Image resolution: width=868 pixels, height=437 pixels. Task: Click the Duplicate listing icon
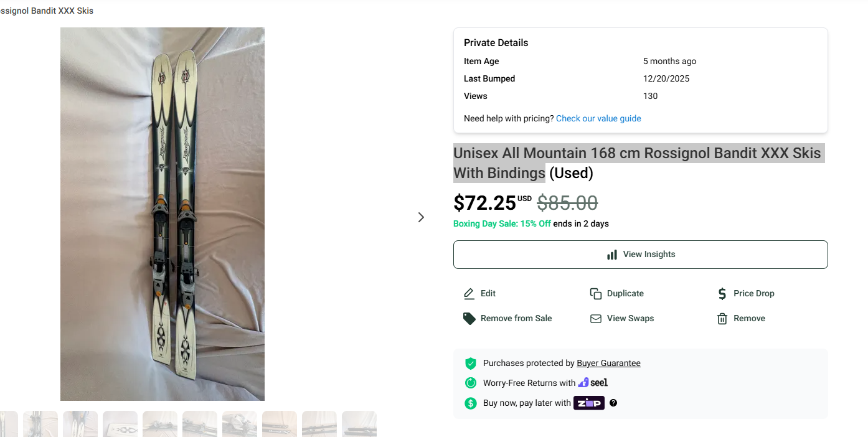(596, 294)
